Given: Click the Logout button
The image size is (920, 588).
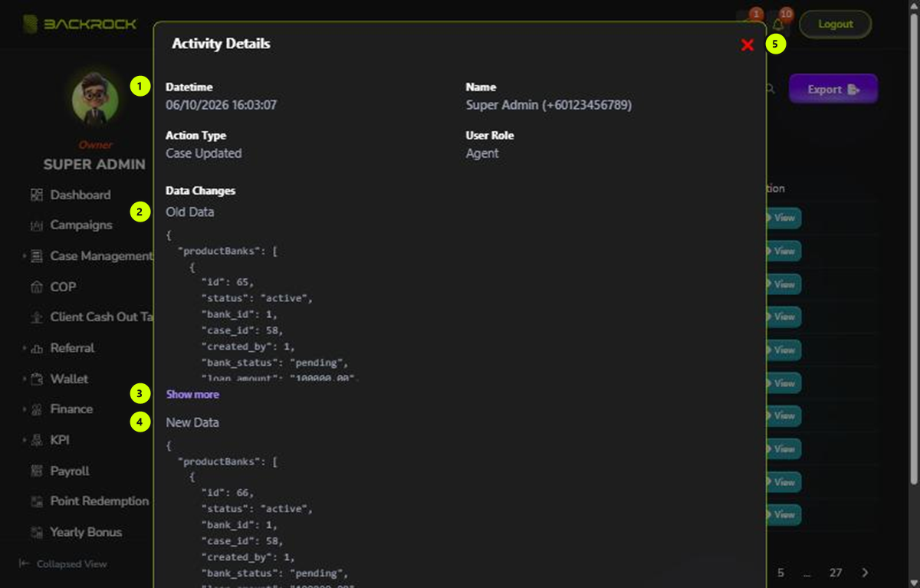Looking at the screenshot, I should [x=835, y=25].
